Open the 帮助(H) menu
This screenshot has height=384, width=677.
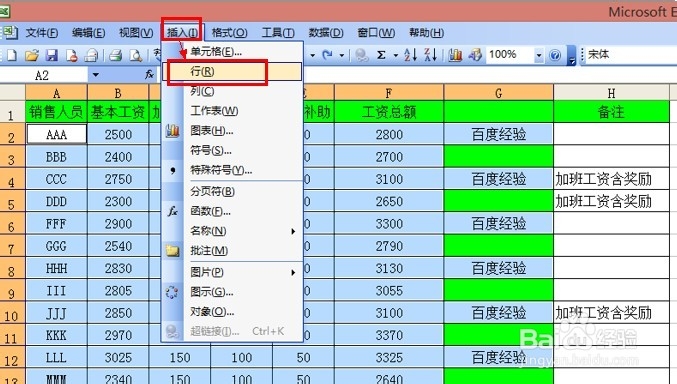(x=427, y=33)
